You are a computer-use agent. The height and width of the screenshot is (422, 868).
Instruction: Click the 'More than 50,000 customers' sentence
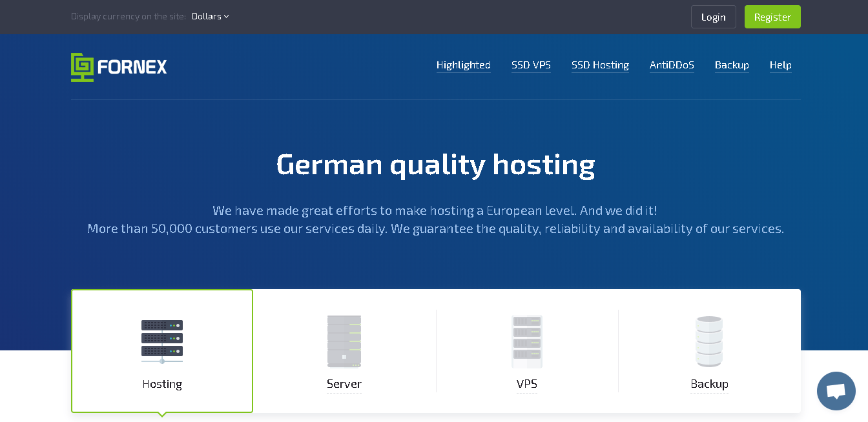(x=435, y=229)
